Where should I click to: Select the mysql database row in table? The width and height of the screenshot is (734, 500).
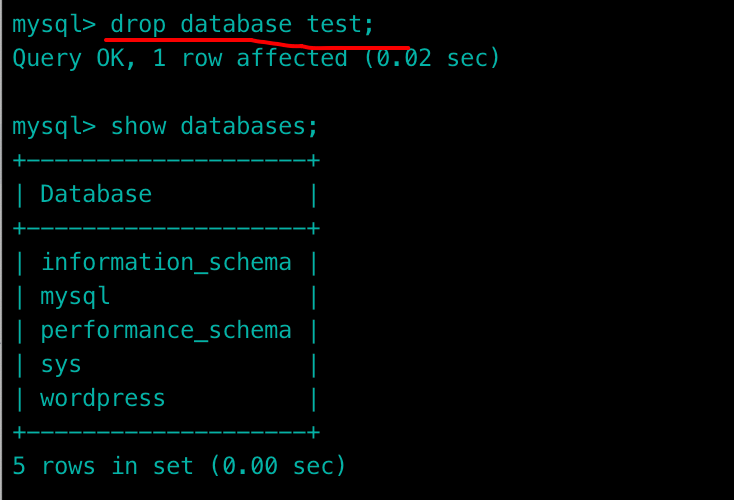75,296
